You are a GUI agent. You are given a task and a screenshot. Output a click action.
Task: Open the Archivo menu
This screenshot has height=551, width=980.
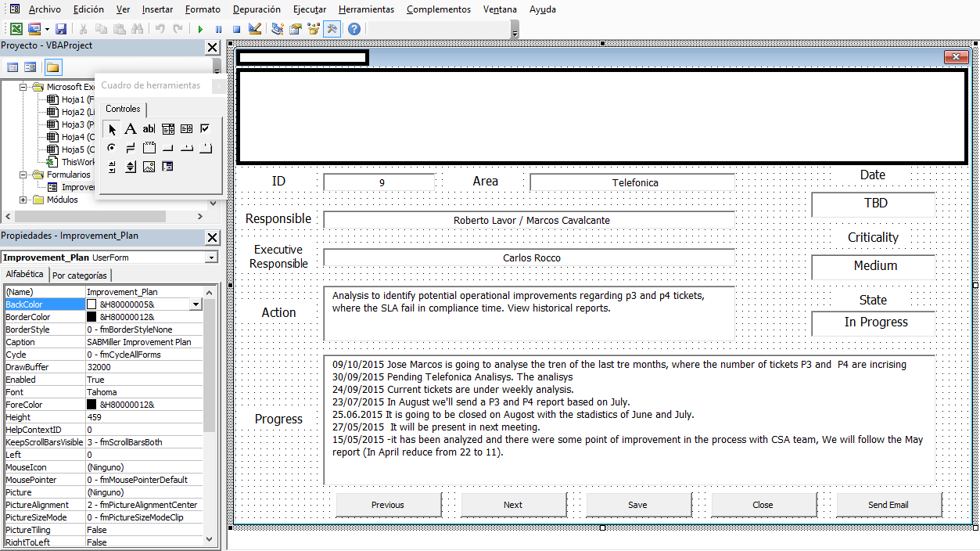point(45,9)
